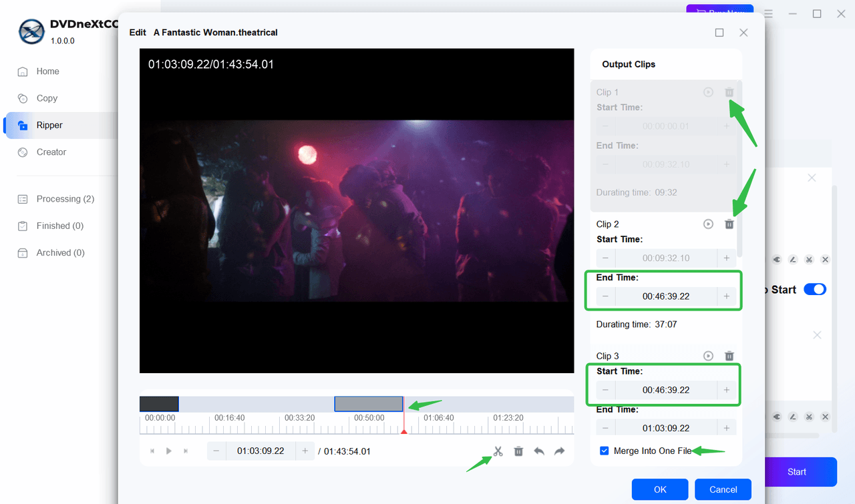Click Clip 1 End Time field 00:09:32.10
Screen dimensions: 855x504
tap(666, 164)
